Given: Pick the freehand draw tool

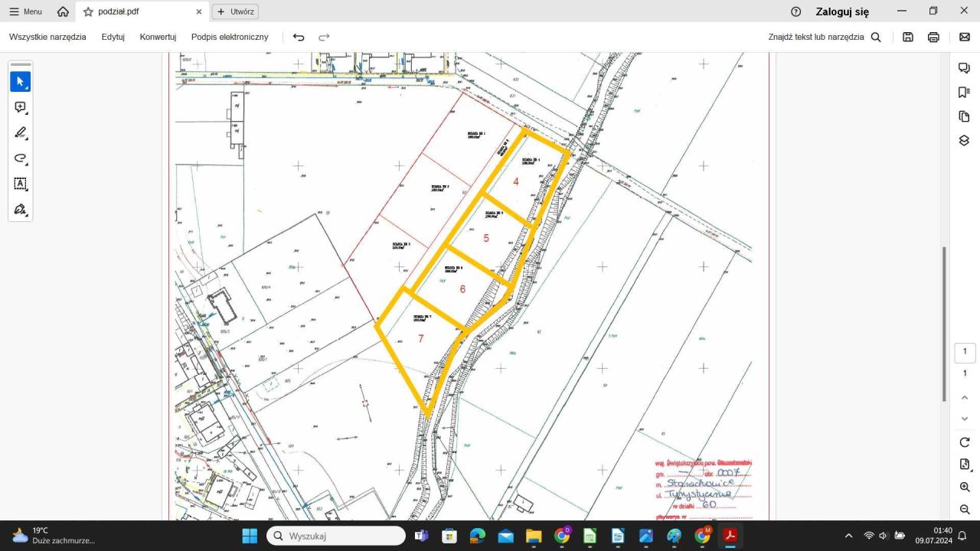Looking at the screenshot, I should tap(20, 158).
